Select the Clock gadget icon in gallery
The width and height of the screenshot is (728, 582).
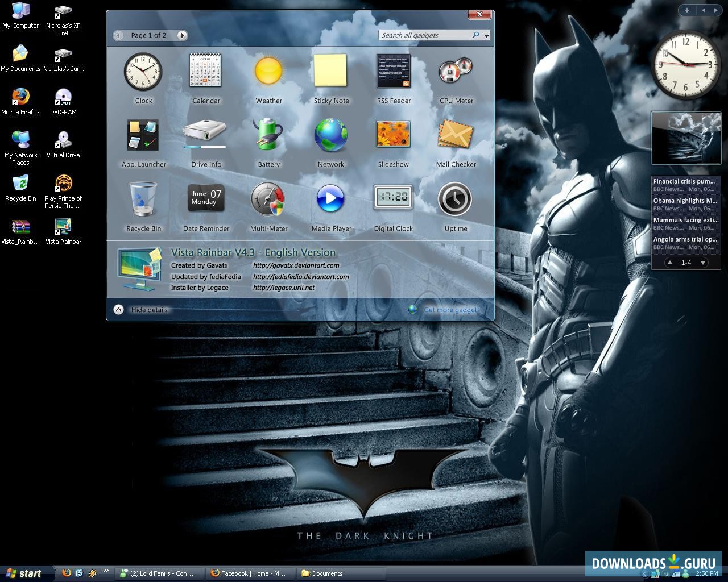point(143,72)
